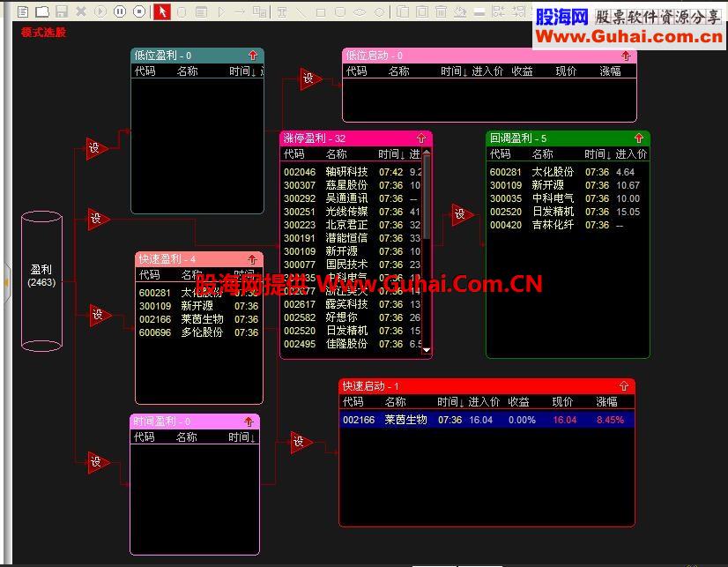This screenshot has height=567, width=728.
Task: Select 600281 太化股份 row in 回调盈利
Action: pyautogui.click(x=568, y=172)
